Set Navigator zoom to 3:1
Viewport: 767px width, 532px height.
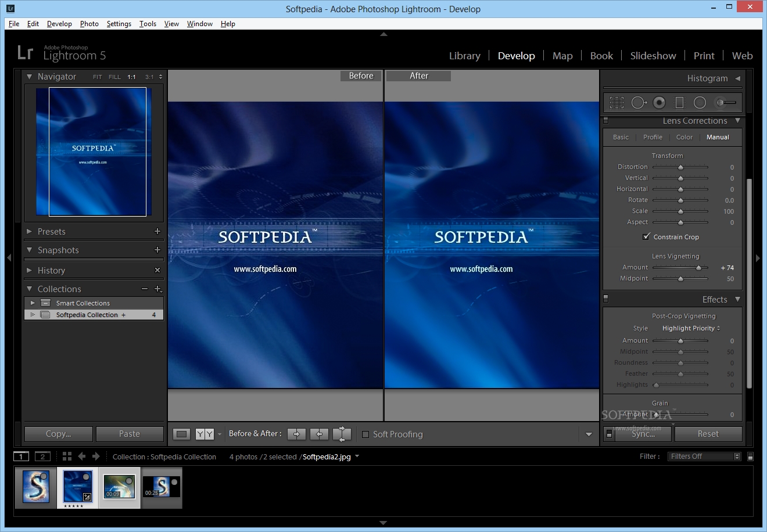coord(149,77)
